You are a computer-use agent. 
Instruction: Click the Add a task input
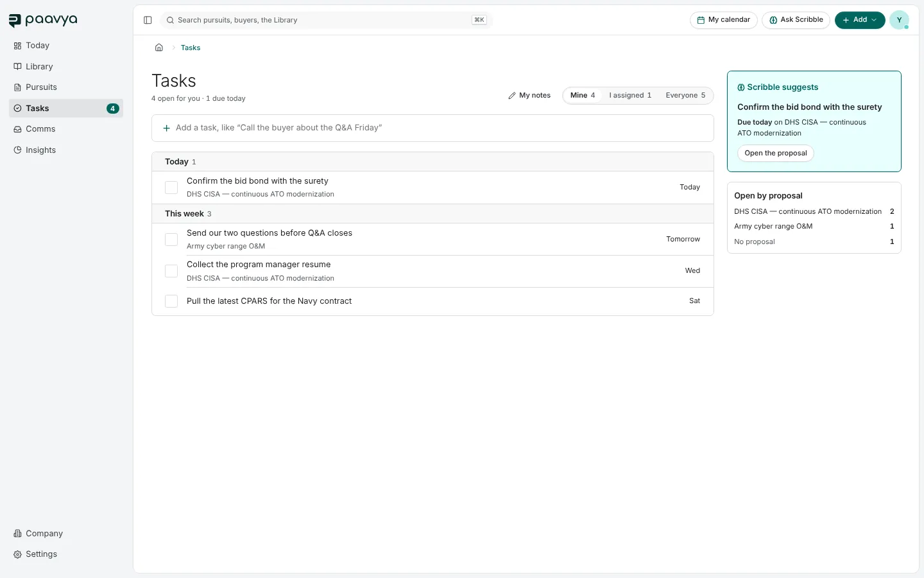(x=432, y=128)
